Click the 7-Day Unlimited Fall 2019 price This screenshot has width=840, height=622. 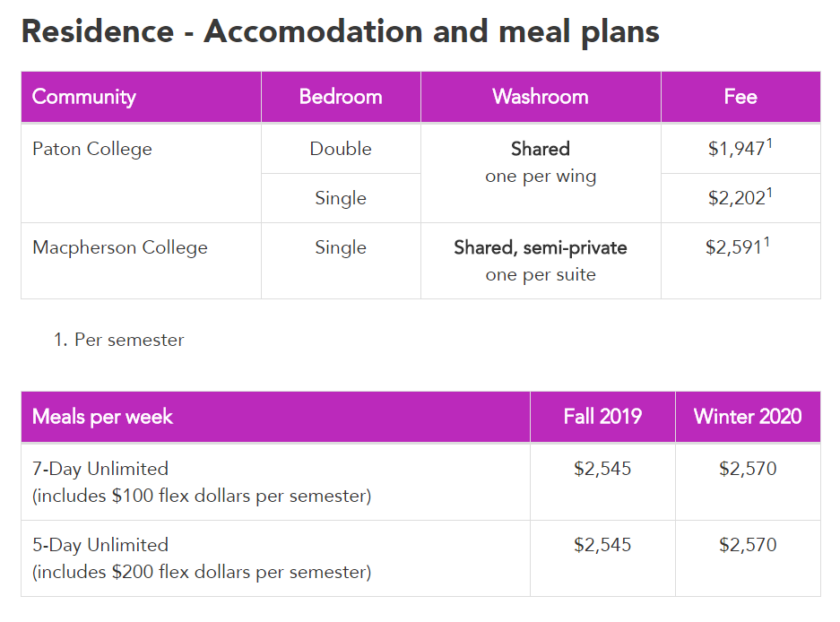[x=602, y=469]
